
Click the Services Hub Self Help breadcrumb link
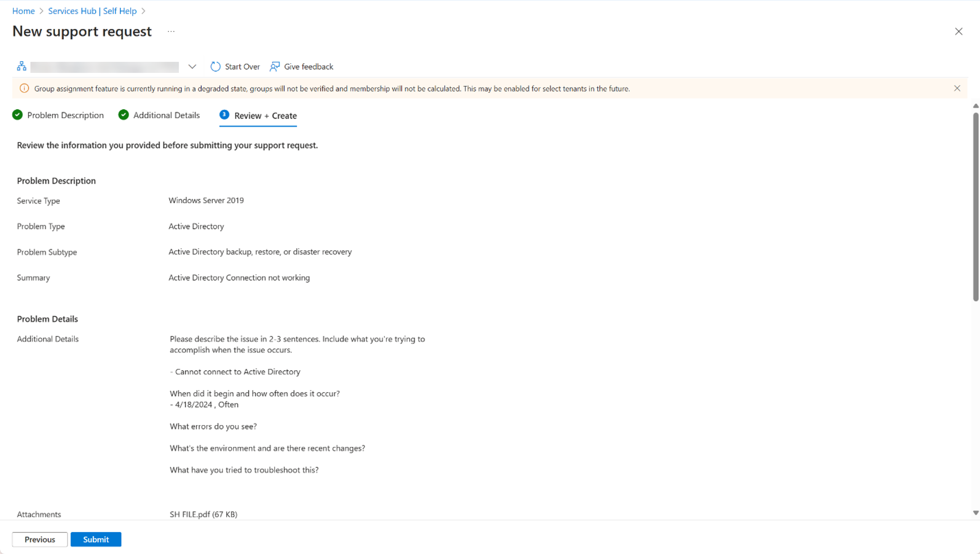(x=92, y=10)
